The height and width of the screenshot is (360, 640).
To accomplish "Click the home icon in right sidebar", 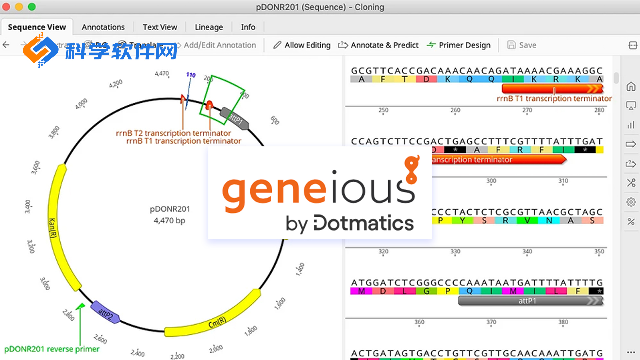I will point(631,87).
